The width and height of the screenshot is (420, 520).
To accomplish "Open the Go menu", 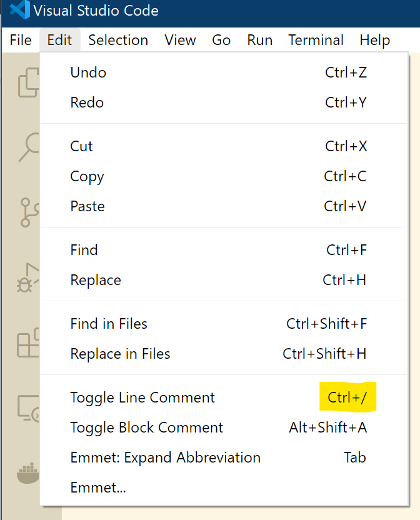I will click(221, 40).
